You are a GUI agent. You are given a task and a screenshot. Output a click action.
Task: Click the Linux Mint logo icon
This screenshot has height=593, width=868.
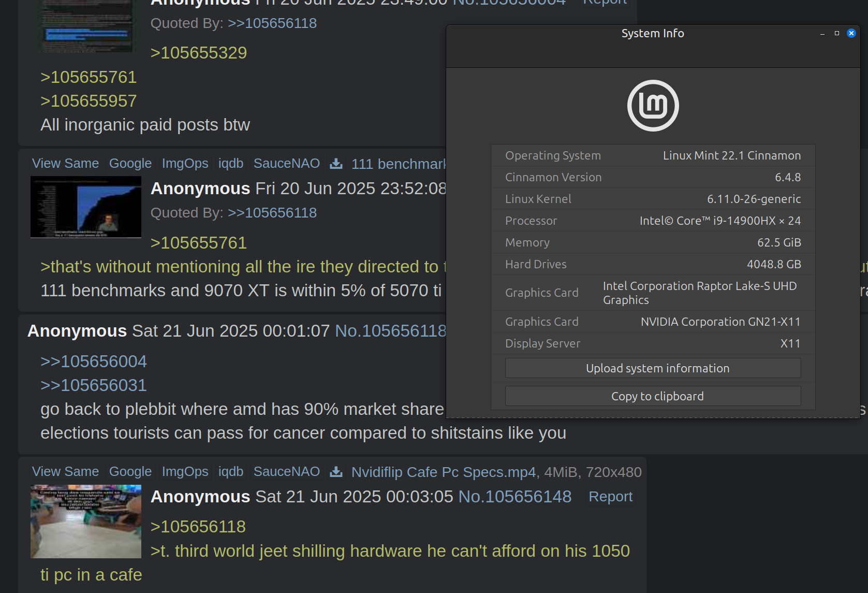point(653,106)
